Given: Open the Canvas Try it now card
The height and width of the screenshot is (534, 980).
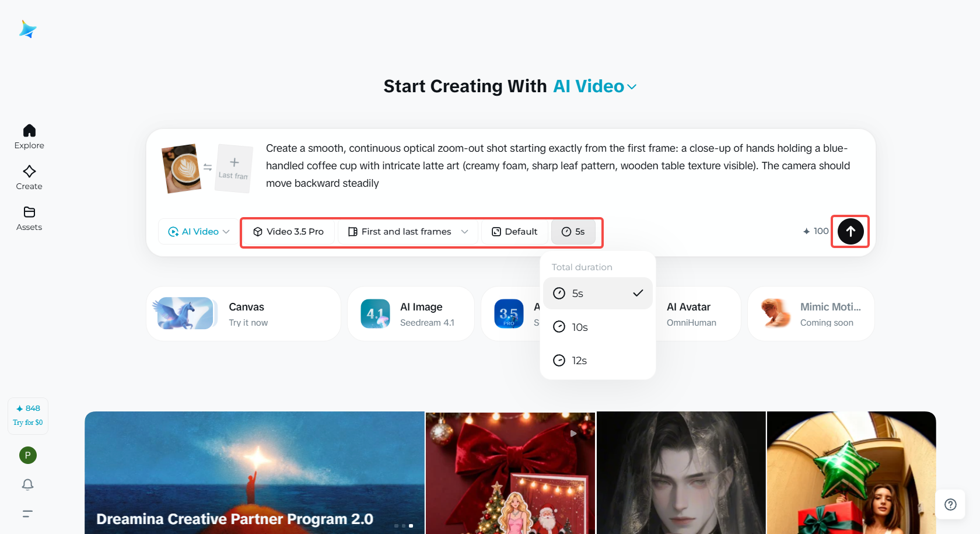Looking at the screenshot, I should coord(243,314).
